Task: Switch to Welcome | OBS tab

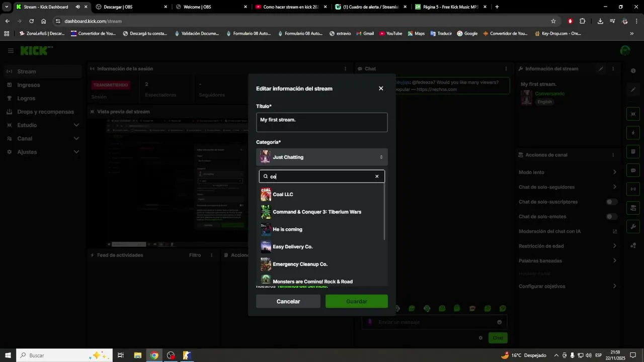Action: [211, 7]
